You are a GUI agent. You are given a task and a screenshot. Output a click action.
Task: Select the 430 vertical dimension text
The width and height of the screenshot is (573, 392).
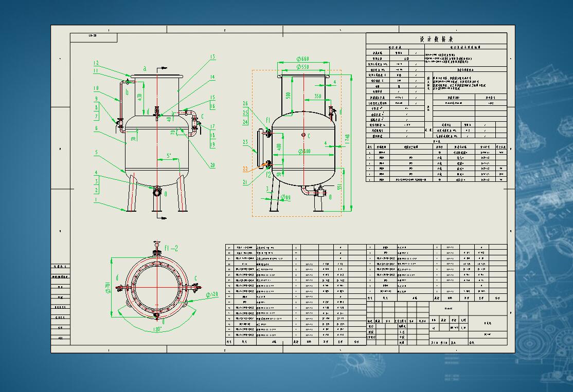click(x=139, y=98)
